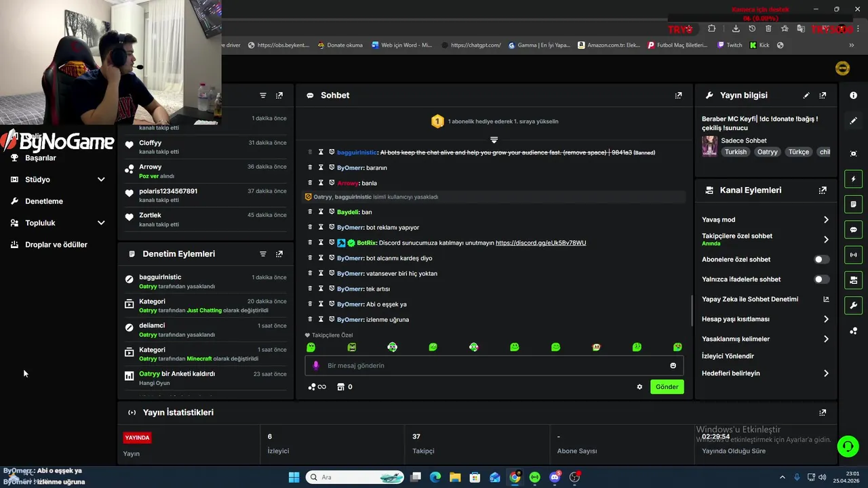Image resolution: width=868 pixels, height=488 pixels.
Task: Timeout user on 'tek artısı' message
Action: click(321, 289)
